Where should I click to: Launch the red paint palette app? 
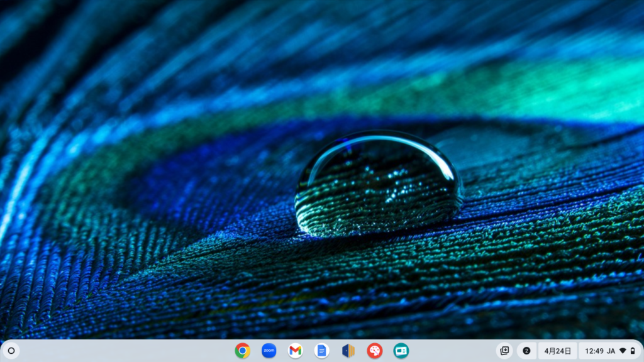[375, 351]
